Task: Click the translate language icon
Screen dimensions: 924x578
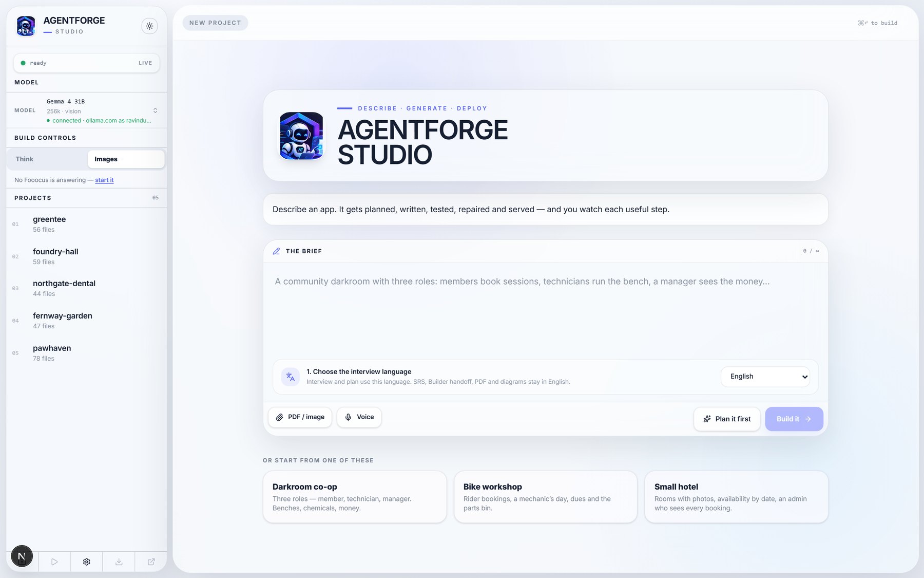Action: [291, 377]
